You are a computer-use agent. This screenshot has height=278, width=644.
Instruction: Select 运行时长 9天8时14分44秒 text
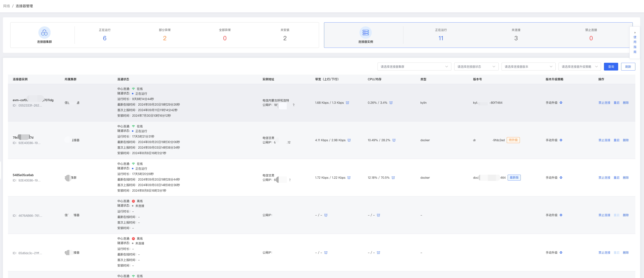click(x=135, y=99)
